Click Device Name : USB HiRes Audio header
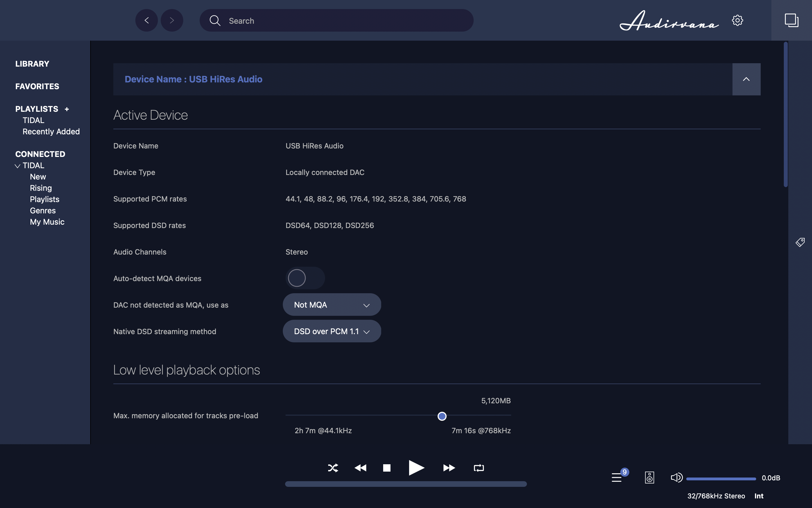The image size is (812, 508). click(x=194, y=79)
